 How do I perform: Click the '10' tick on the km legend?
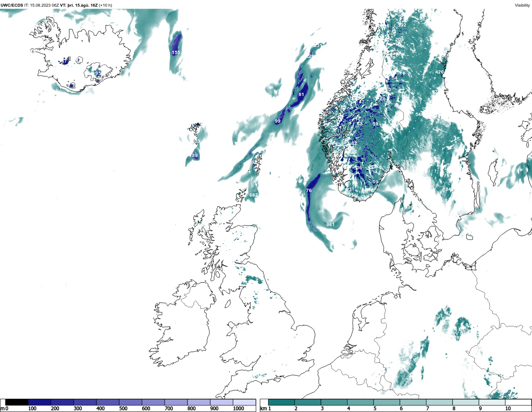tap(508, 409)
